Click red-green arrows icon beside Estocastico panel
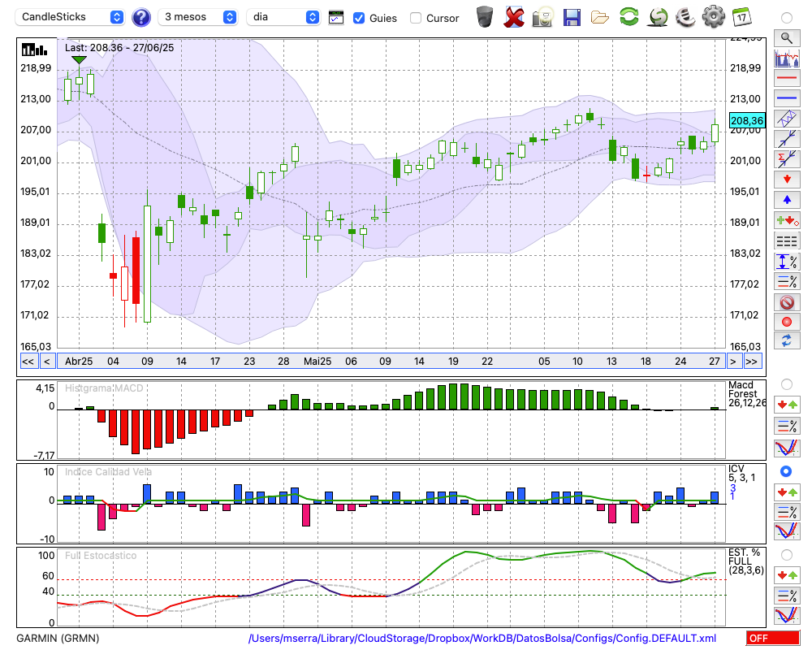 coord(787,574)
